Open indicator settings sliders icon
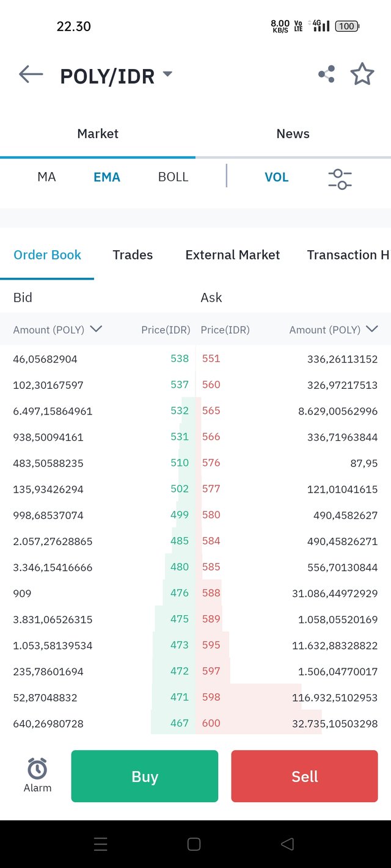Viewport: 391px width, 868px height. (340, 178)
